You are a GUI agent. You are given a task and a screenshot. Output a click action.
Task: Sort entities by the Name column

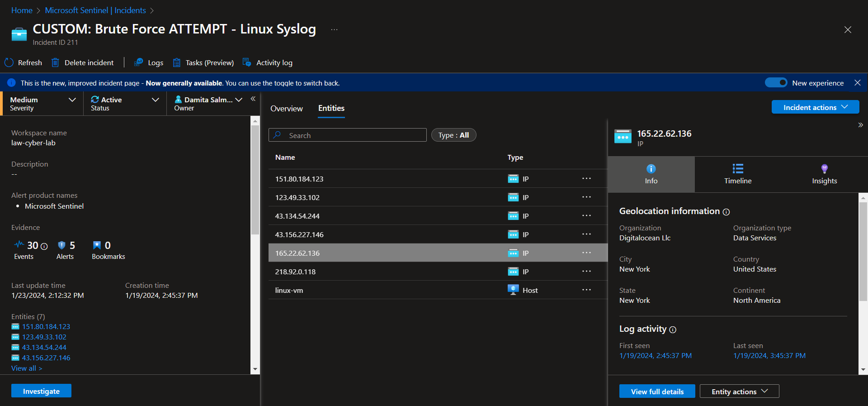coord(285,158)
